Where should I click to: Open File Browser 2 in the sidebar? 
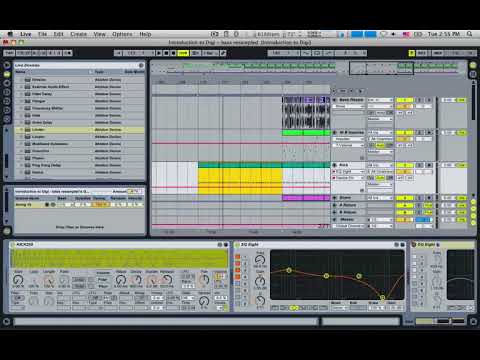[7, 101]
